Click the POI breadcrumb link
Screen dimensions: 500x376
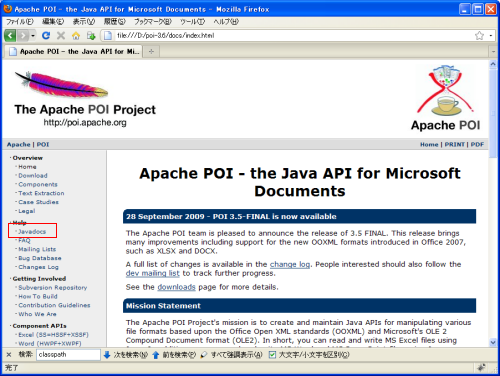[x=43, y=144]
